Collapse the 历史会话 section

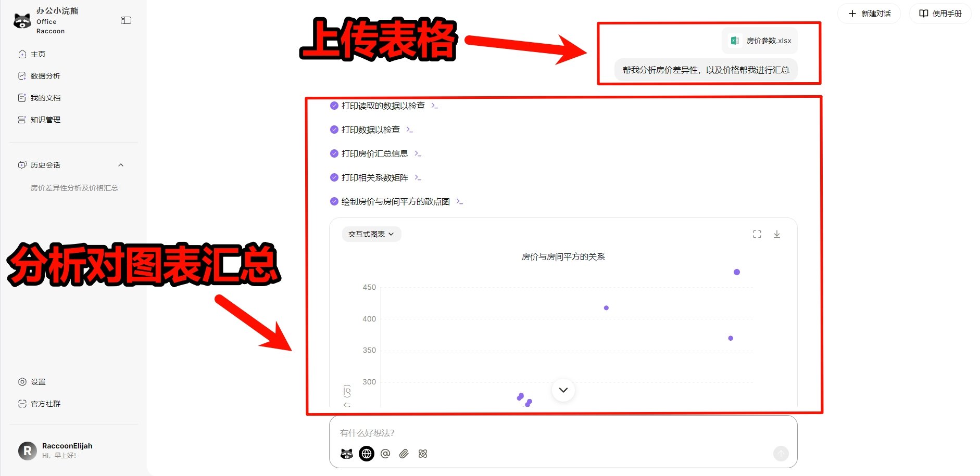tap(121, 165)
